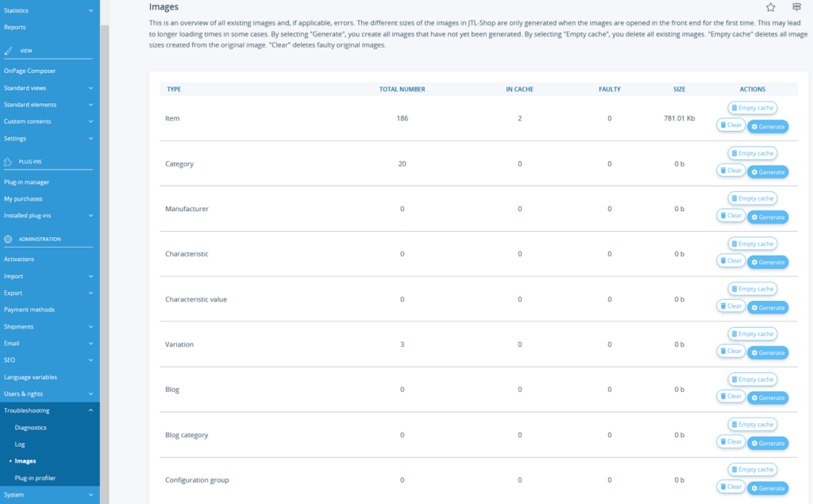Expand the Standard views menu
This screenshot has width=813, height=504.
[49, 87]
